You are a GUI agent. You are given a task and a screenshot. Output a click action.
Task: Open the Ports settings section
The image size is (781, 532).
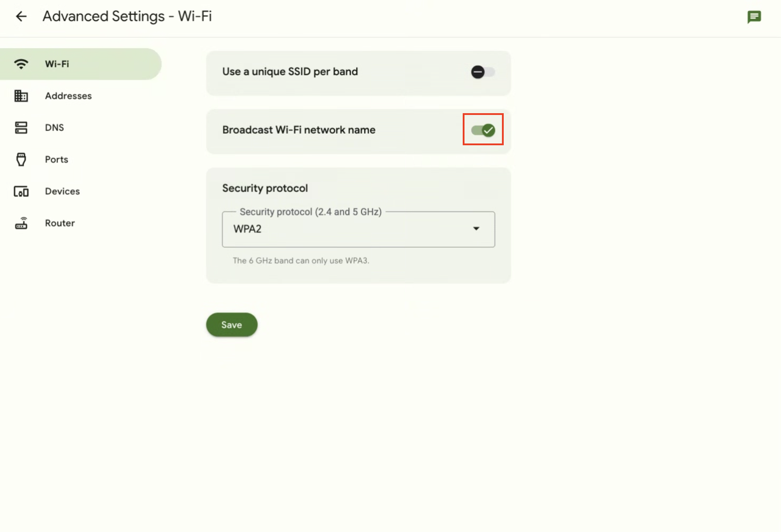(x=57, y=160)
